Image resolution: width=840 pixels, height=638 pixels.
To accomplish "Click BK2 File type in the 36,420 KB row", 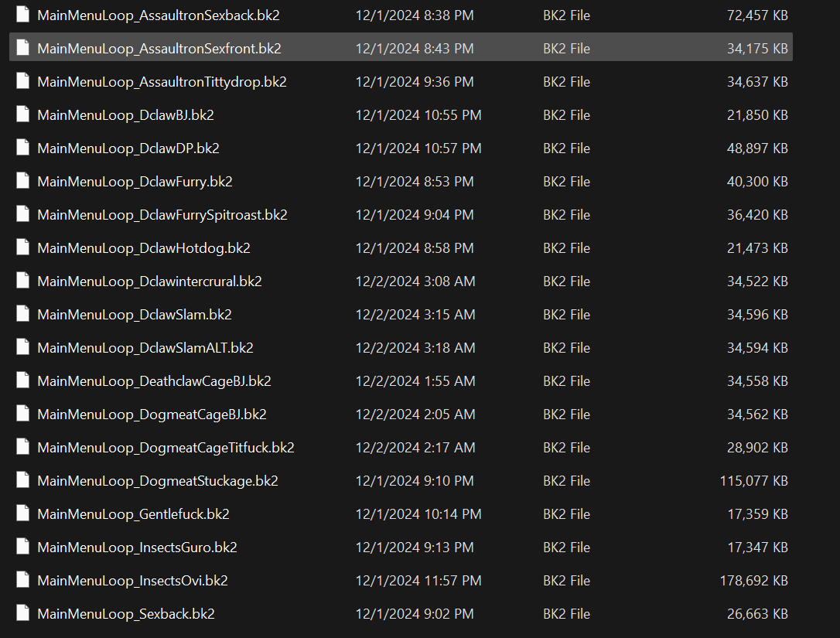I will (x=566, y=215).
